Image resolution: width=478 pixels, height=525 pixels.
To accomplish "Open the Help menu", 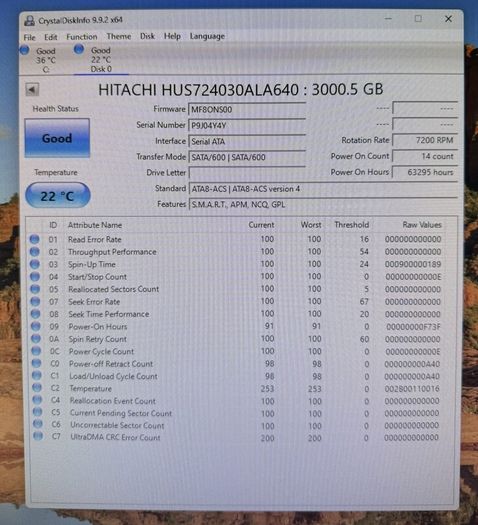I will pos(172,36).
